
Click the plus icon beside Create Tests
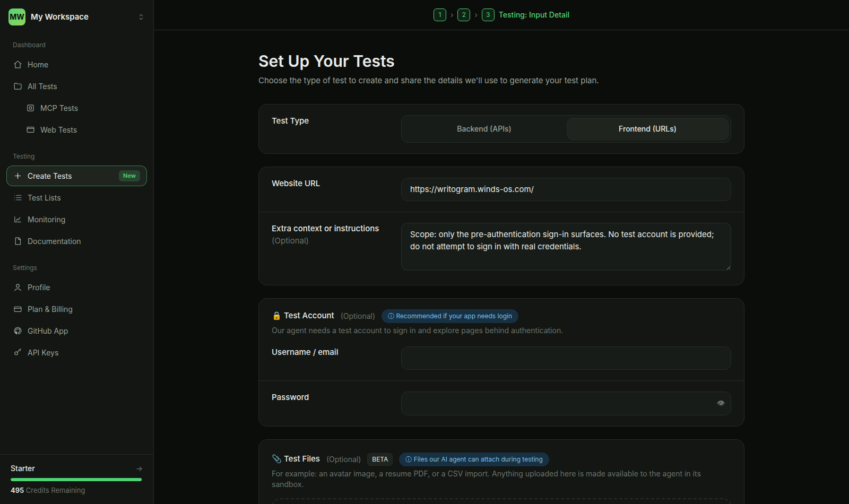point(18,176)
